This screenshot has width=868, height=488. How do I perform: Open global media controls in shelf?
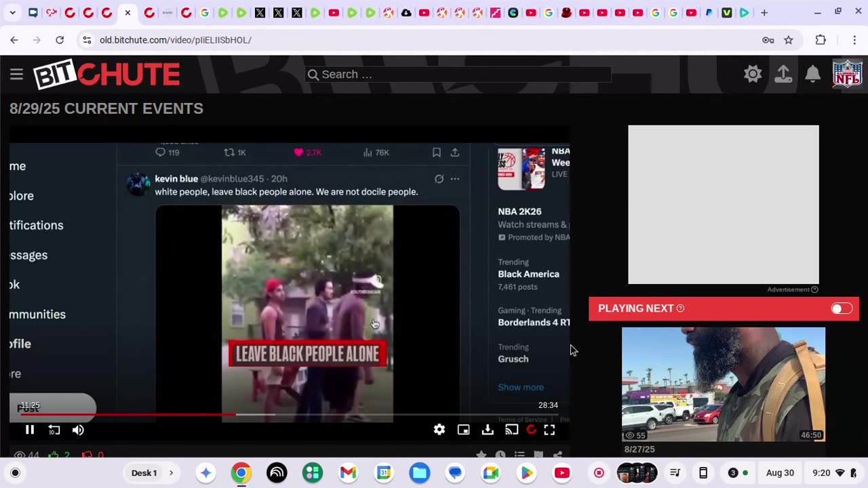coord(675,473)
